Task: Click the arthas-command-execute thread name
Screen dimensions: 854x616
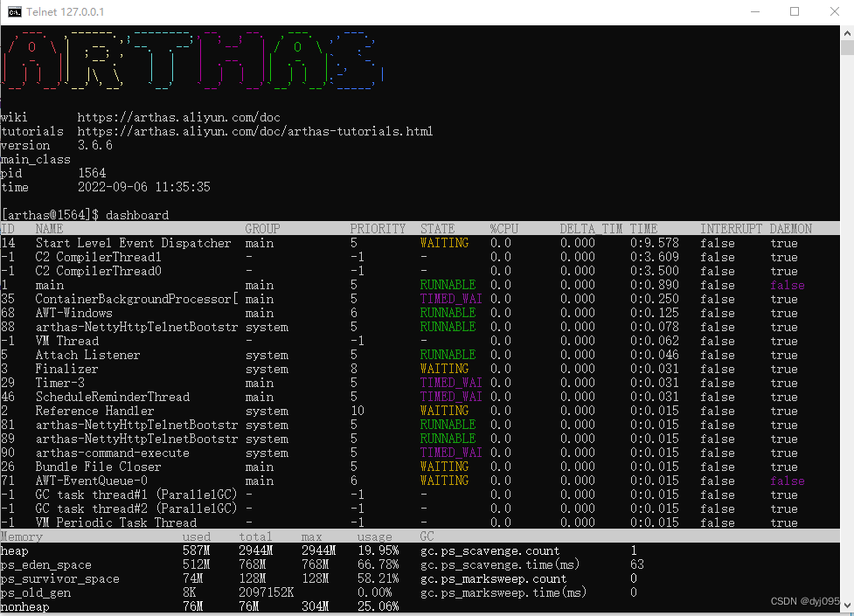Action: 112,453
